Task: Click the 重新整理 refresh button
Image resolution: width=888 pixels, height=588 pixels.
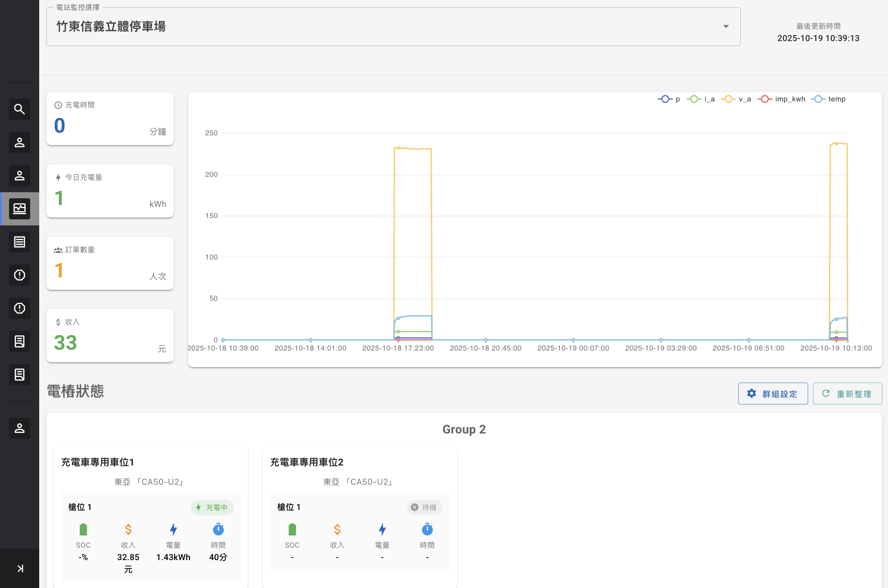Action: point(847,394)
